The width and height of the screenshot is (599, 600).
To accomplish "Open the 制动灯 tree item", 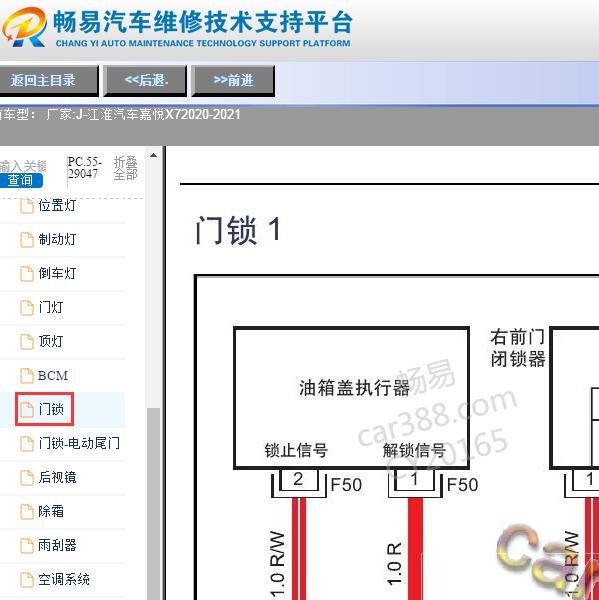I will [57, 240].
